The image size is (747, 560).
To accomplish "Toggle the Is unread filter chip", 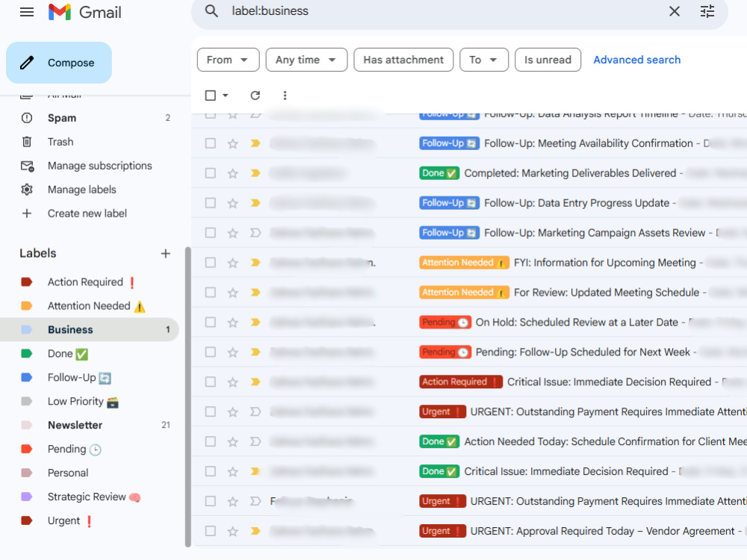I will pos(548,60).
